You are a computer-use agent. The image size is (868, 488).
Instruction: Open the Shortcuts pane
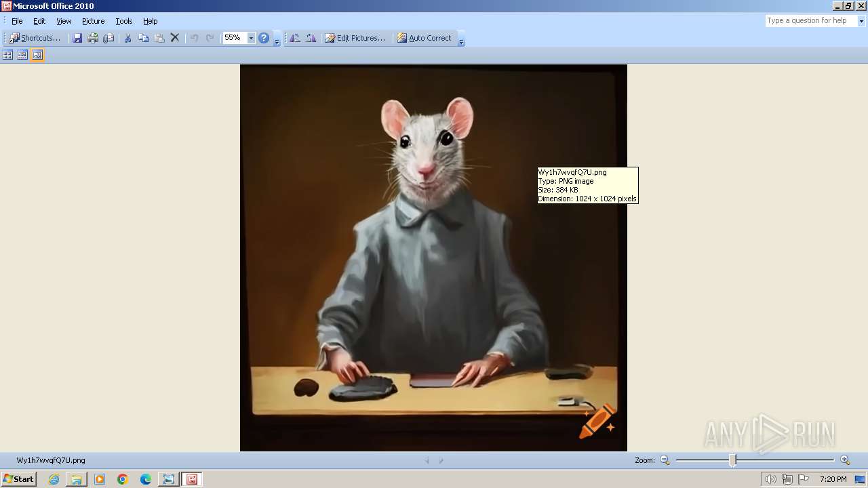point(35,38)
